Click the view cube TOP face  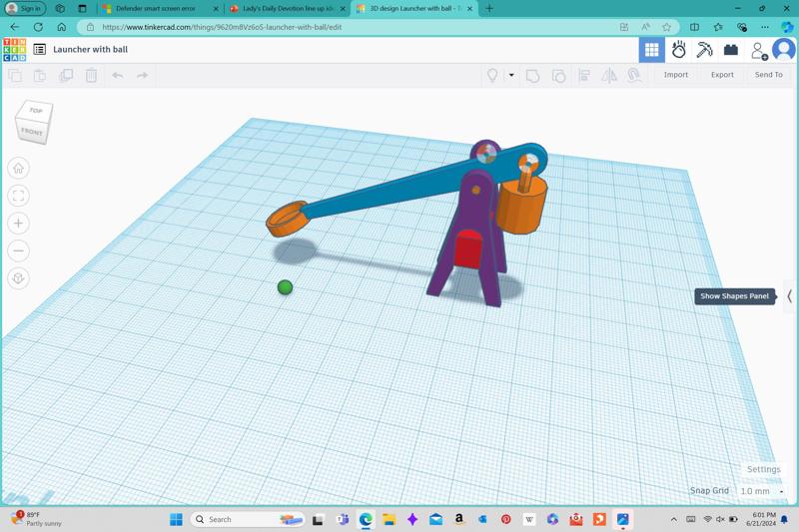point(36,111)
